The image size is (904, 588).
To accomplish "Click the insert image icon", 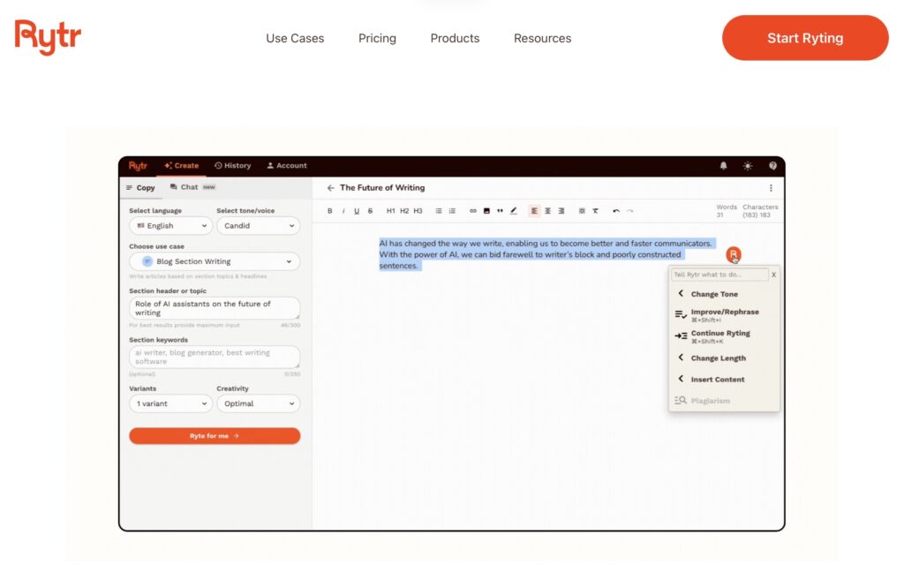I will tap(486, 211).
